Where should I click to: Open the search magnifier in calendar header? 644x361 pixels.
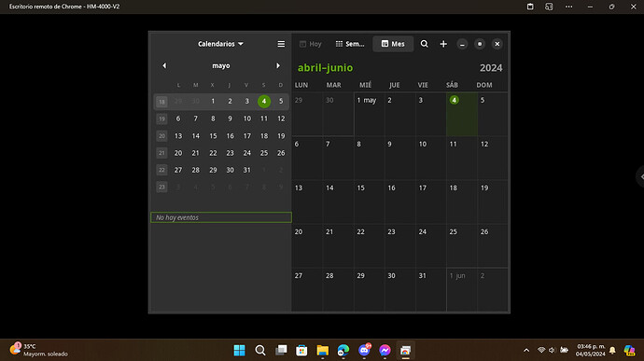[425, 44]
